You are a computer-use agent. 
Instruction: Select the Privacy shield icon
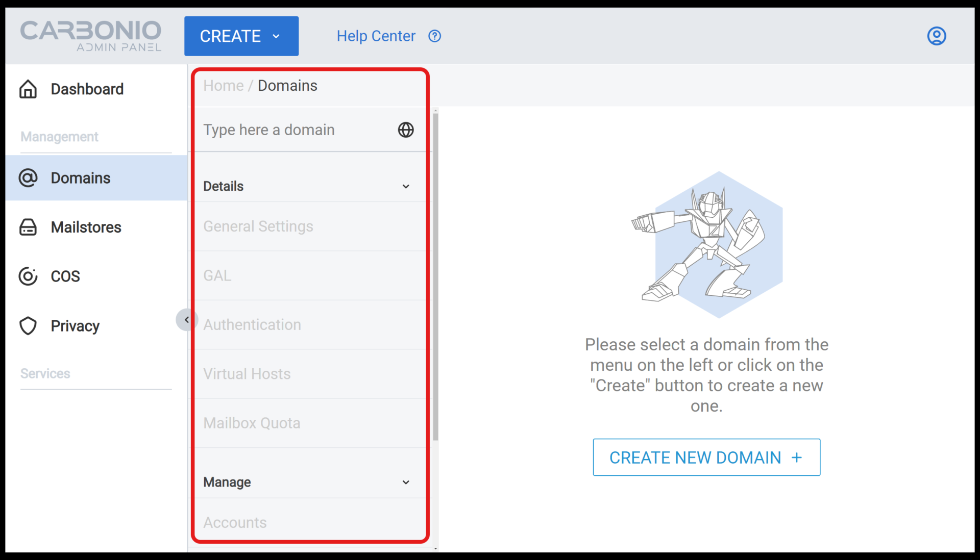[28, 326]
